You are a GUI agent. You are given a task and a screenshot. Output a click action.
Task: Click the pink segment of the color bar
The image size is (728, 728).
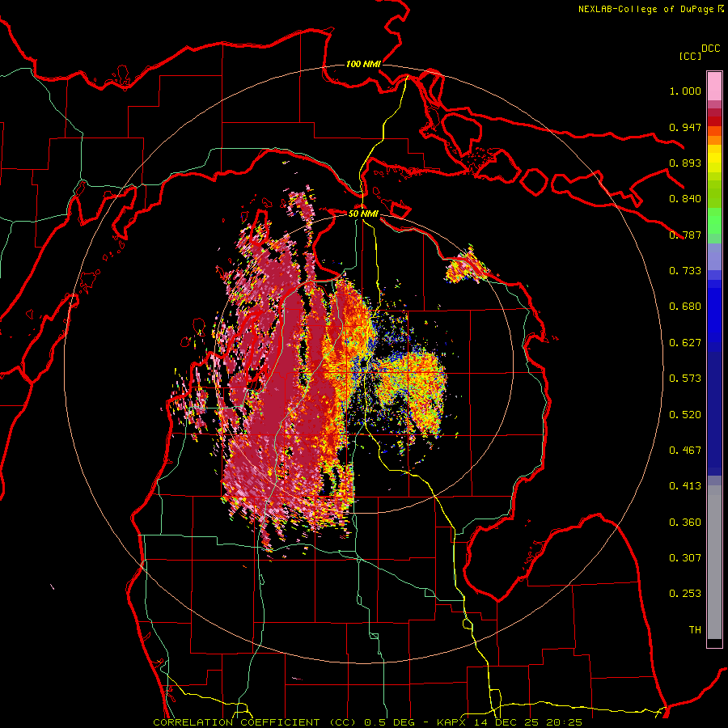point(714,87)
